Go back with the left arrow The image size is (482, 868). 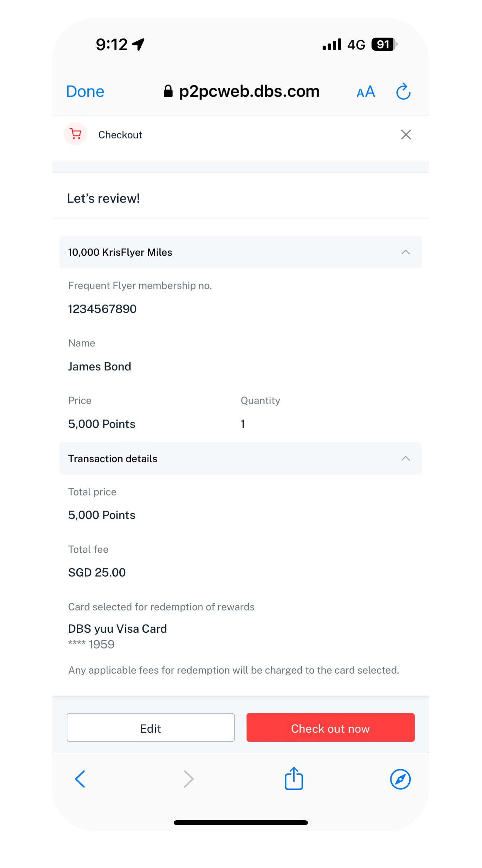click(80, 779)
